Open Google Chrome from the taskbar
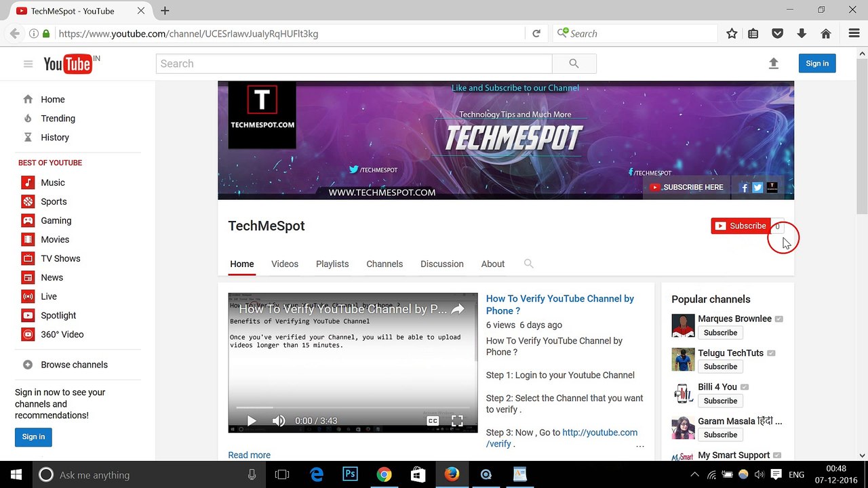Viewport: 868px width, 488px height. click(384, 475)
